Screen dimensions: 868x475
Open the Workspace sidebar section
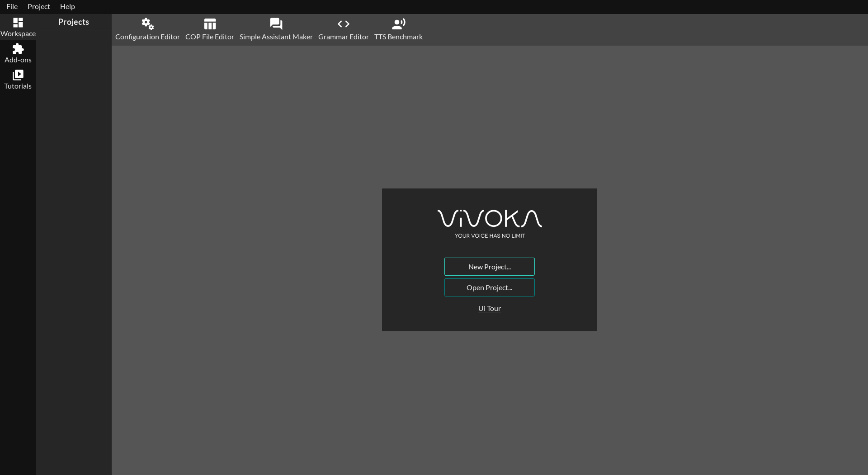coord(18,28)
